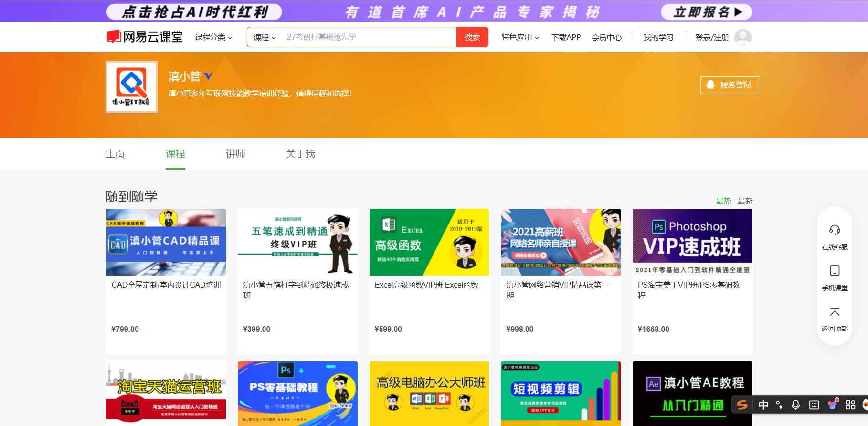868x426 pixels.
Task: Go to 会员中心
Action: point(606,37)
